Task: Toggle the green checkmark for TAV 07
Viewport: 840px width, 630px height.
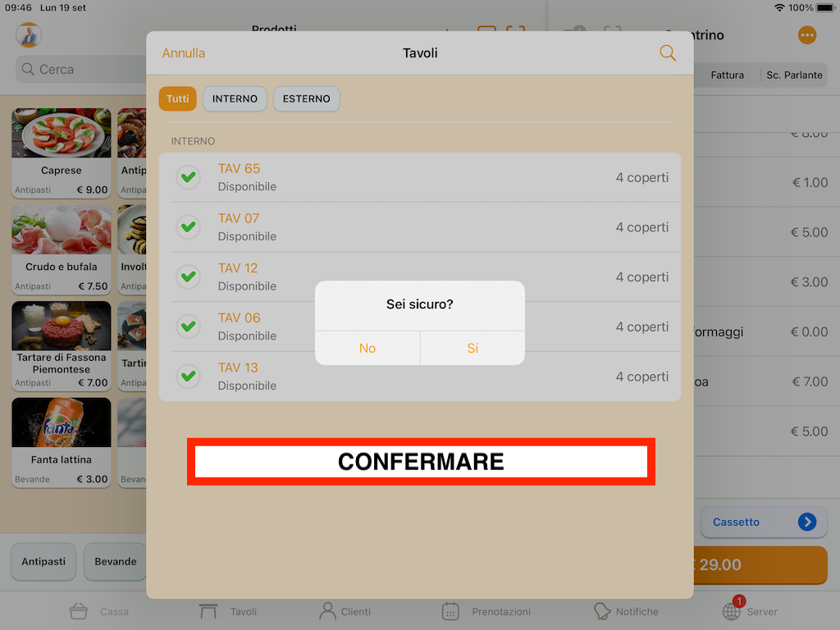Action: 188,227
